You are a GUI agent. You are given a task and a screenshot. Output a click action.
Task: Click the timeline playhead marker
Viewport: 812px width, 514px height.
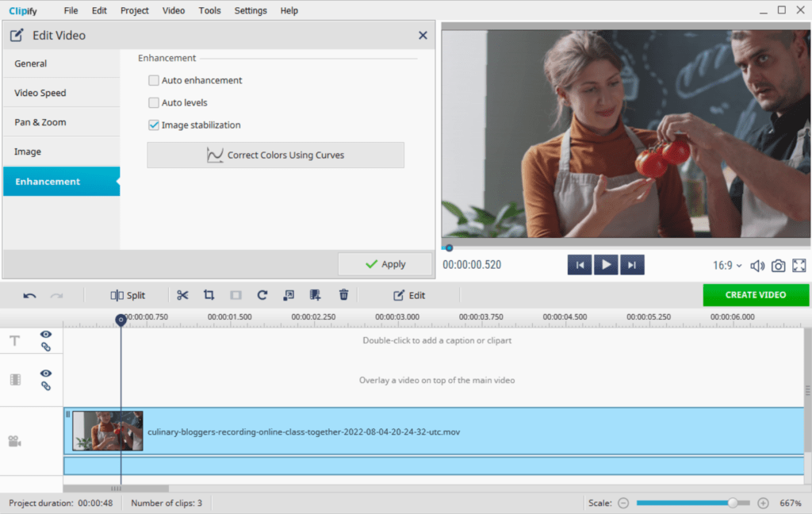click(x=121, y=320)
